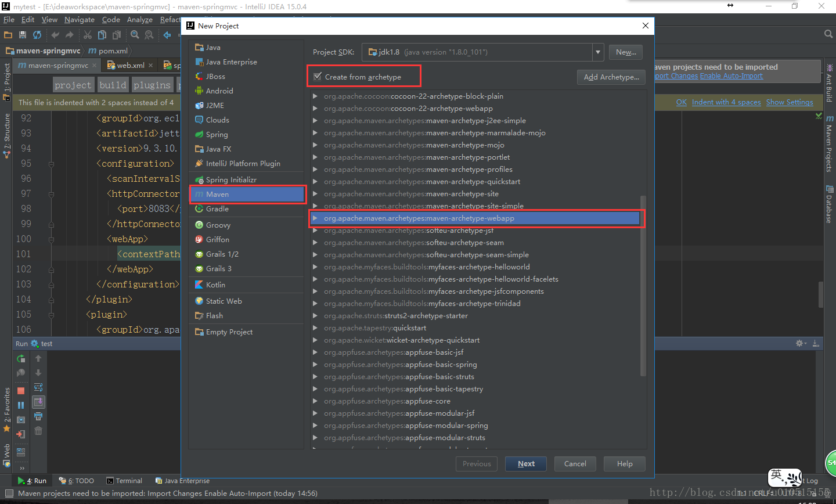Open the Terminal tool tab

tap(124, 481)
